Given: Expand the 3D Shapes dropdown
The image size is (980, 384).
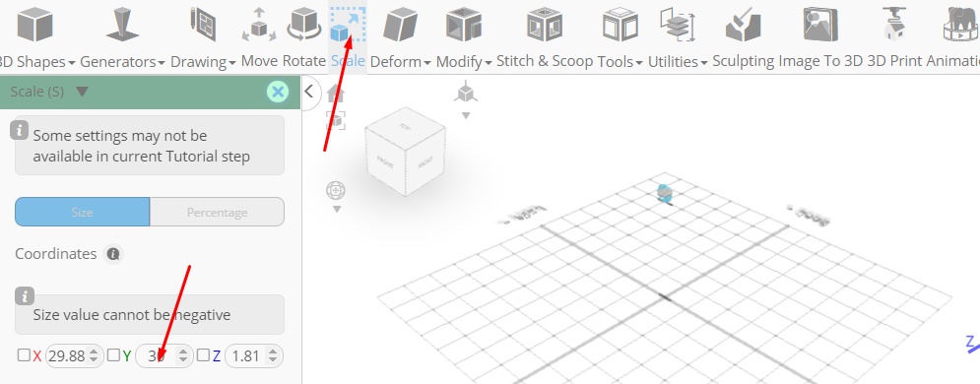Looking at the screenshot, I should tap(36, 62).
